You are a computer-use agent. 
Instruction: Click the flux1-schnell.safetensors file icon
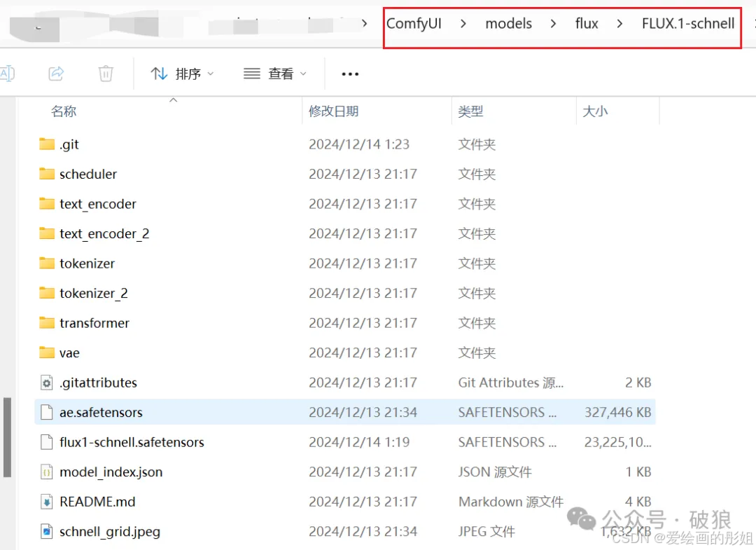tap(47, 442)
